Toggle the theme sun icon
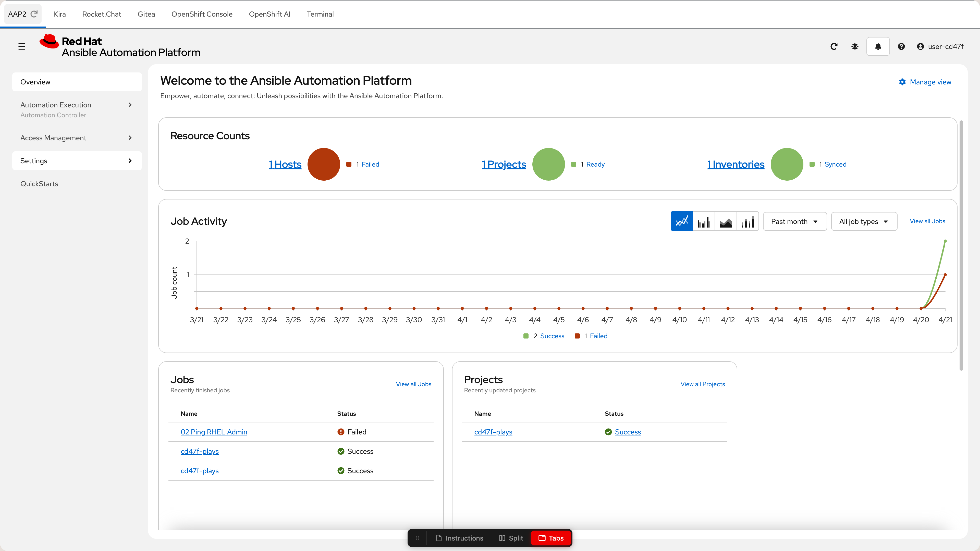This screenshot has height=551, width=980. point(855,46)
